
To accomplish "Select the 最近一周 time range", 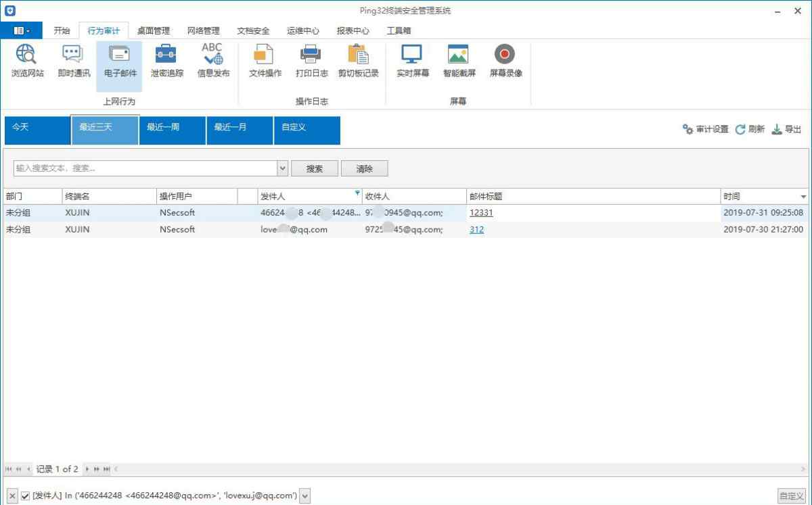I will (x=172, y=130).
